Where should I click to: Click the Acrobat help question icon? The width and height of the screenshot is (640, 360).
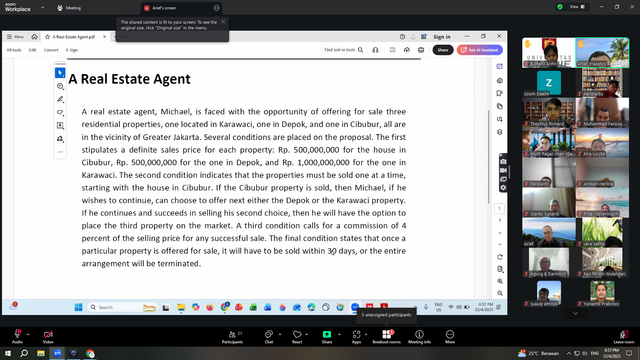402,37
